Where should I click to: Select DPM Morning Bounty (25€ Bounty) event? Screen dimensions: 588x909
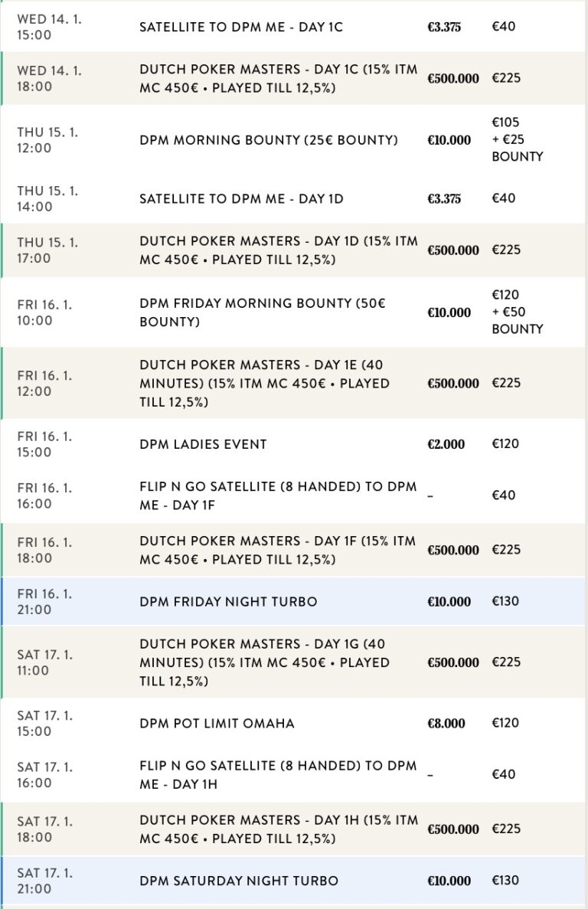click(x=269, y=139)
